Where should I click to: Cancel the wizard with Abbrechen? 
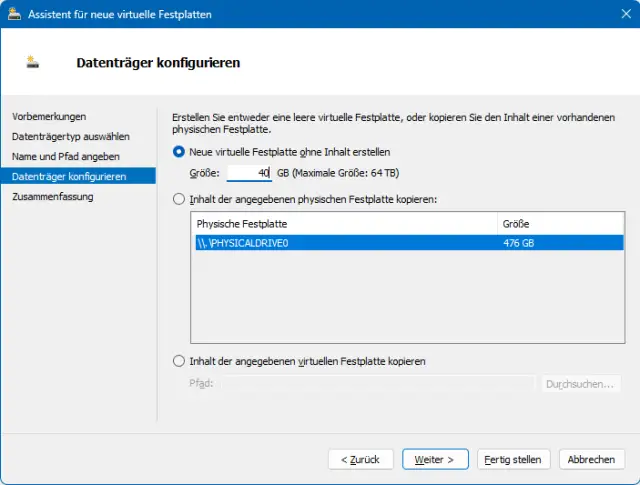point(591,459)
